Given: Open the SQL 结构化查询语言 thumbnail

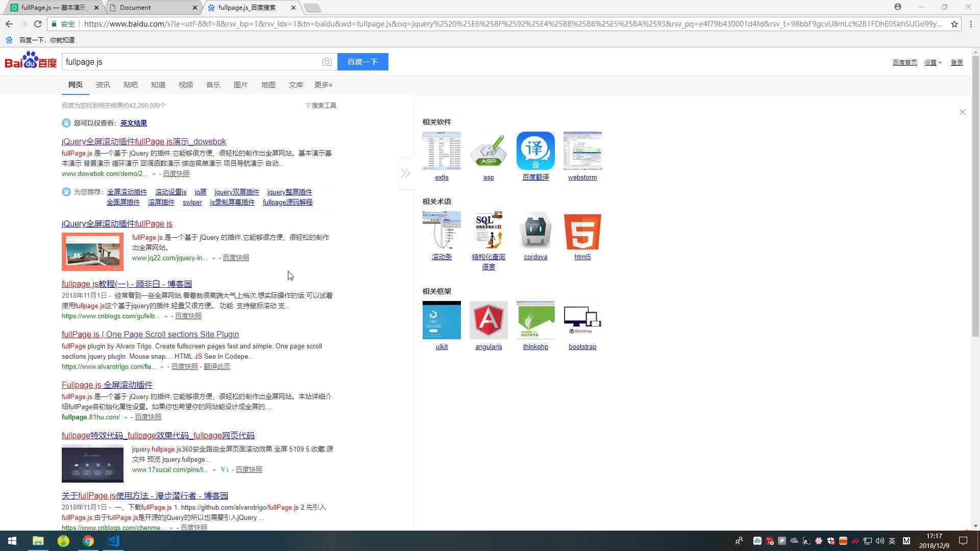Looking at the screenshot, I should pos(488,230).
